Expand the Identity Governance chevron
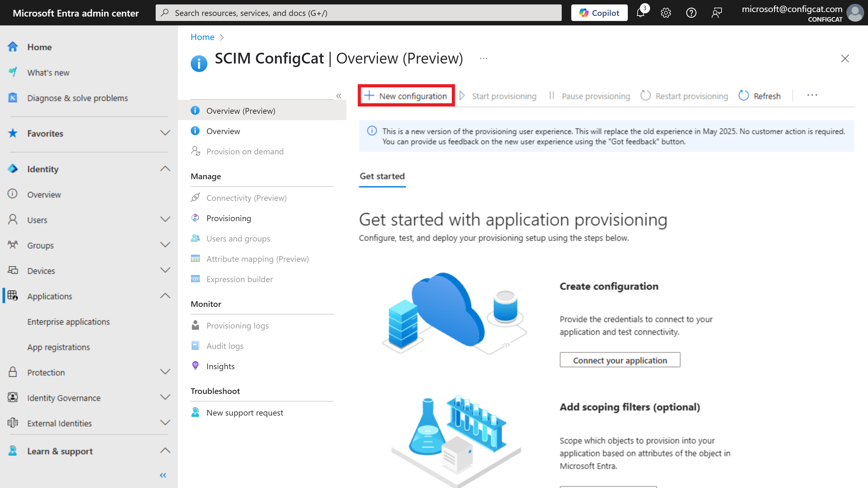Screen dimensions: 868x488 pyautogui.click(x=165, y=397)
